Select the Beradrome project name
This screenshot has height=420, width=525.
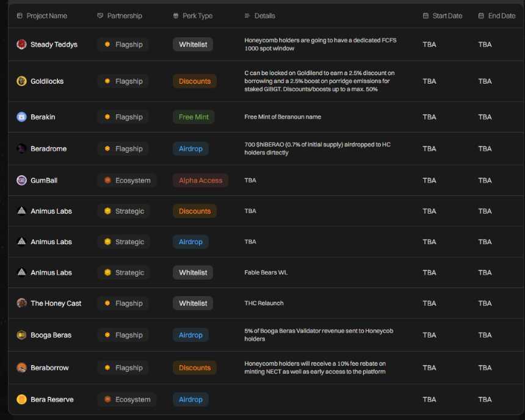(49, 149)
